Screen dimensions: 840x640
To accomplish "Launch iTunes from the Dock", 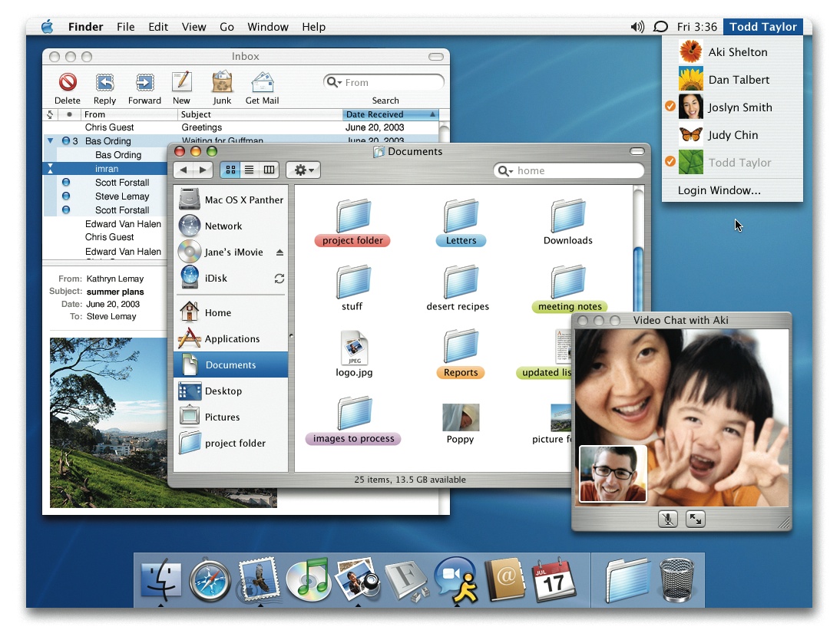I will [x=309, y=579].
